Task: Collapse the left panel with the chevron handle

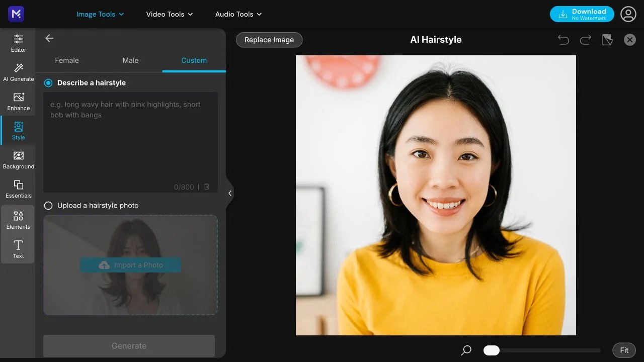Action: 230,193
